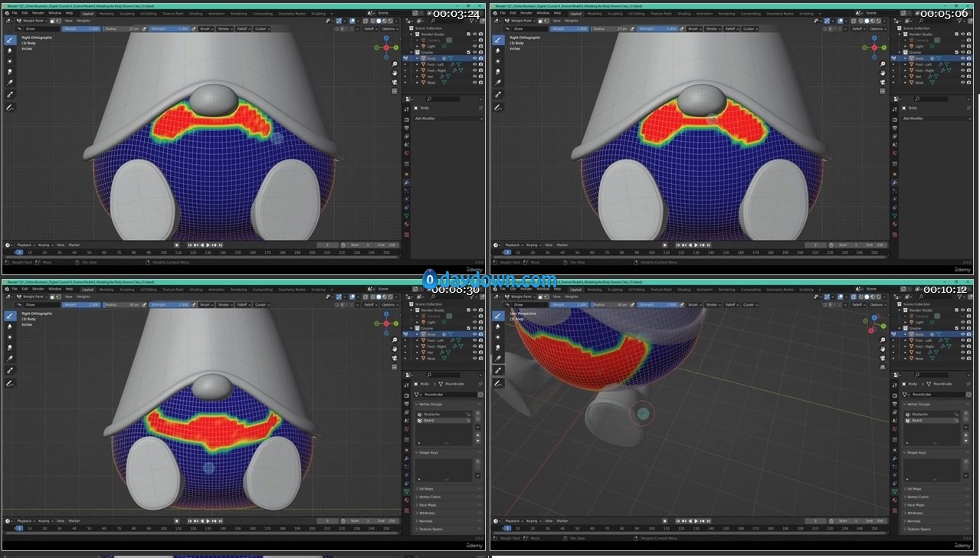The width and height of the screenshot is (980, 558).
Task: Select the Blur tool in the 00:03:24 frame
Action: coord(10,50)
